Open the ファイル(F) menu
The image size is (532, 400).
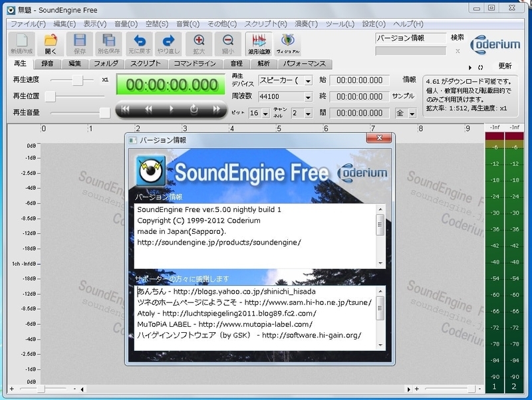point(28,24)
